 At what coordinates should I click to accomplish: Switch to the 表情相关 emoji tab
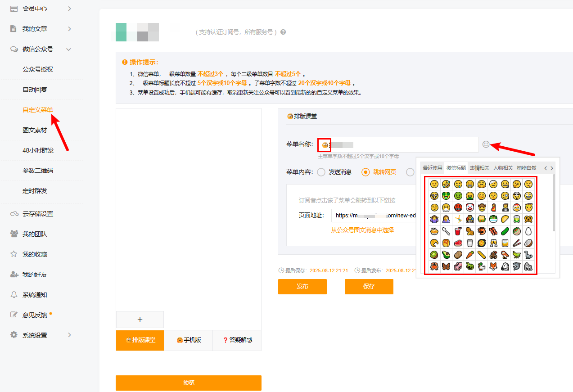[x=479, y=168]
